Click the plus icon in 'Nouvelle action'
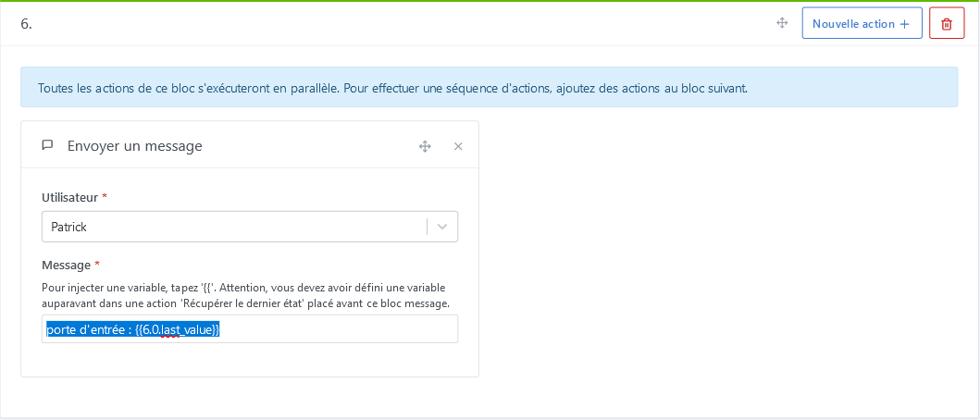This screenshot has width=980, height=420. 904,24
